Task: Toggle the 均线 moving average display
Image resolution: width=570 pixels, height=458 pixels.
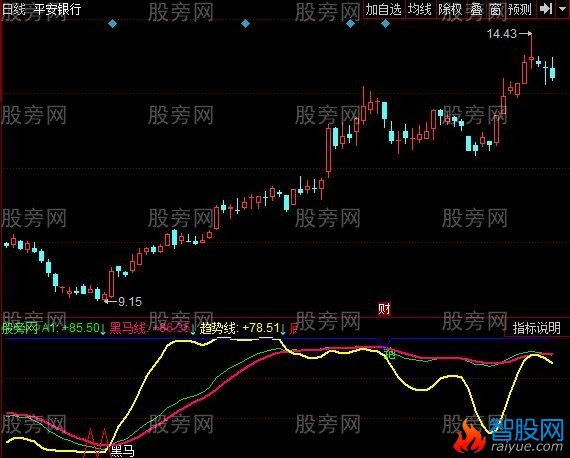Action: 419,9
